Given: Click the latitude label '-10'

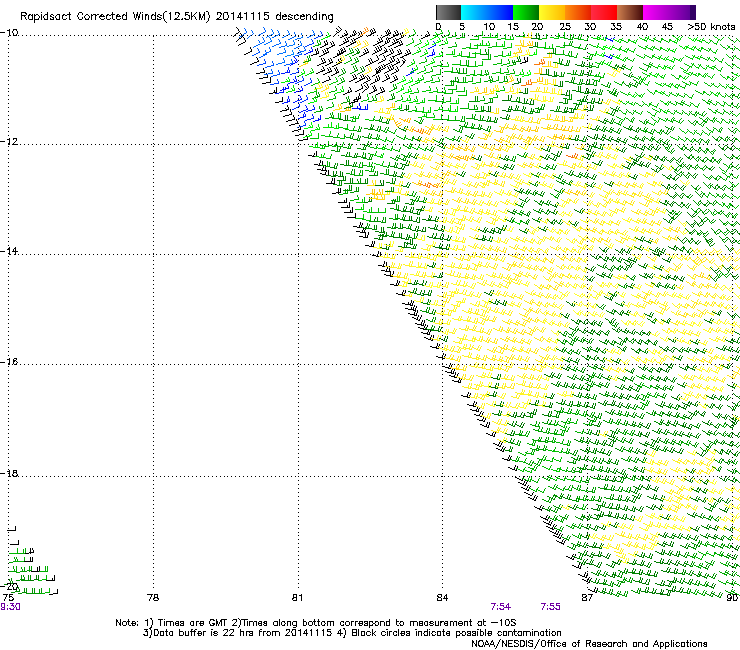Looking at the screenshot, I should (9, 33).
